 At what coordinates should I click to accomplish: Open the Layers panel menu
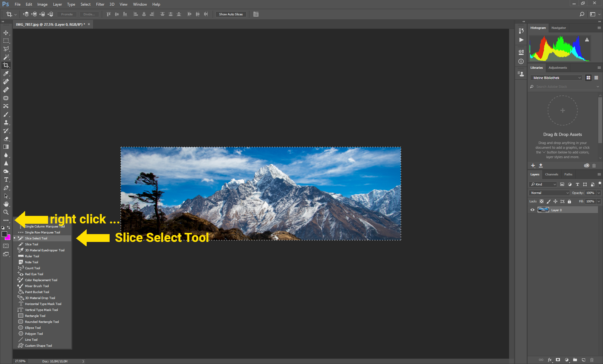[x=599, y=174]
